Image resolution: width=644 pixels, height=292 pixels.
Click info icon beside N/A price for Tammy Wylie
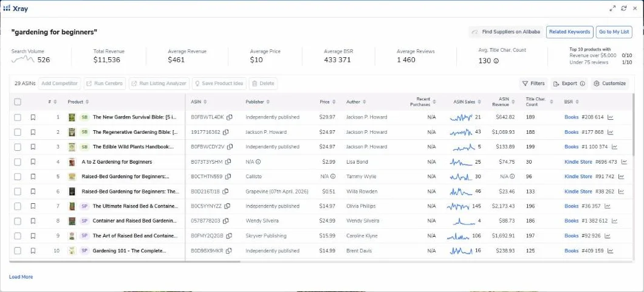[333, 176]
